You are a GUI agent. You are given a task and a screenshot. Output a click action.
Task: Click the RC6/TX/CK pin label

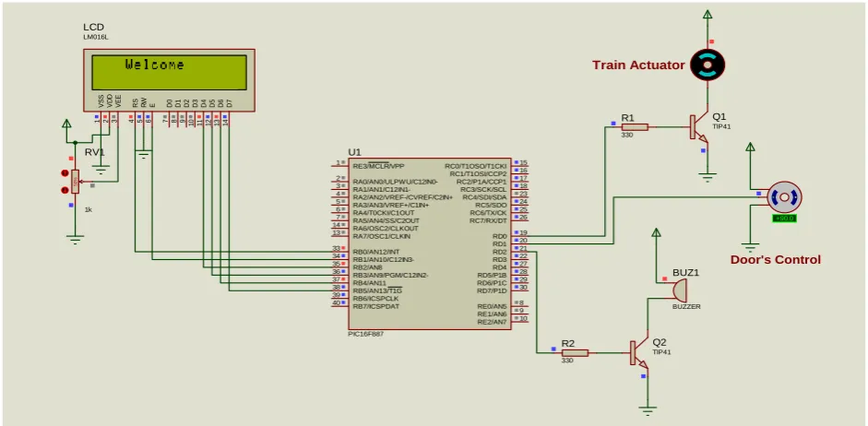pyautogui.click(x=488, y=213)
